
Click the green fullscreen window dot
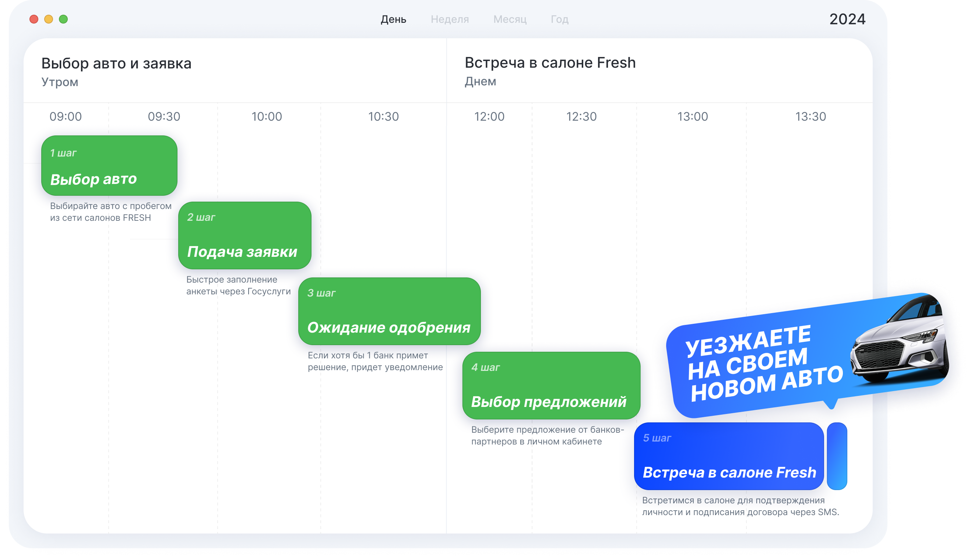(x=63, y=19)
